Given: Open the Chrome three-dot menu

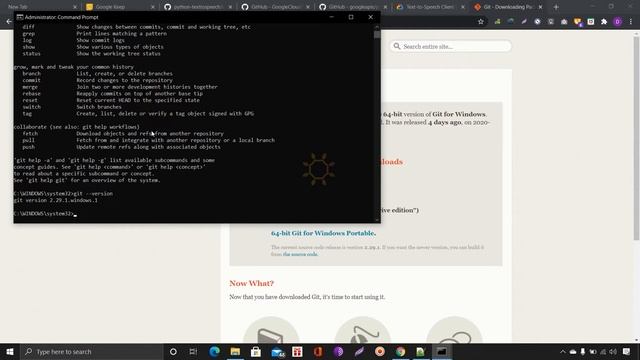Looking at the screenshot, I should click(631, 22).
